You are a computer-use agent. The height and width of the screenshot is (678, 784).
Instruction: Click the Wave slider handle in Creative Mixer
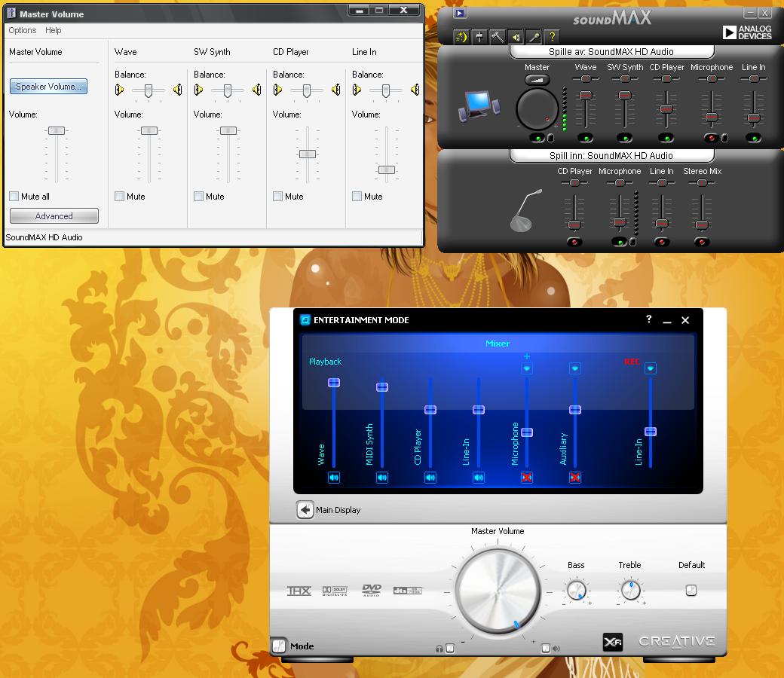pyautogui.click(x=333, y=383)
